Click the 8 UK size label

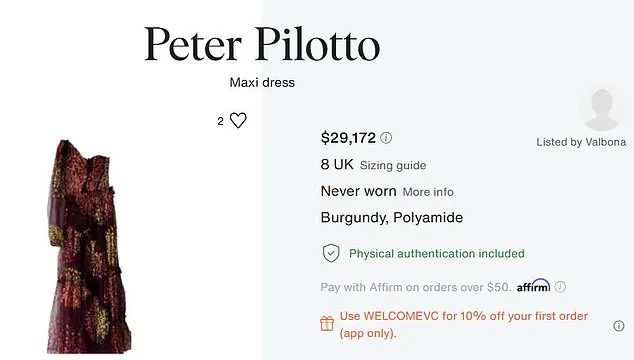click(x=337, y=164)
